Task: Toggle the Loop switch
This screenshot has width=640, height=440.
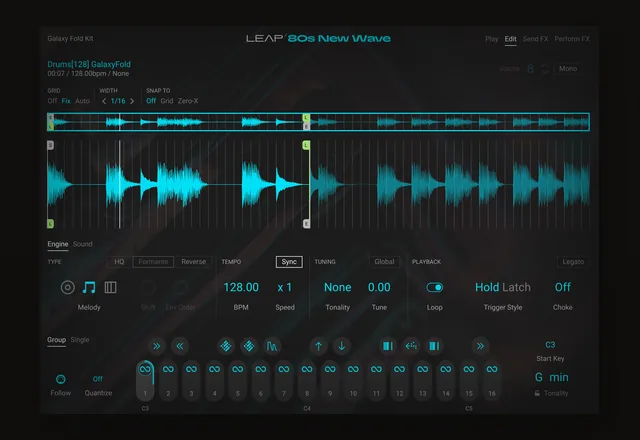Action: 435,287
